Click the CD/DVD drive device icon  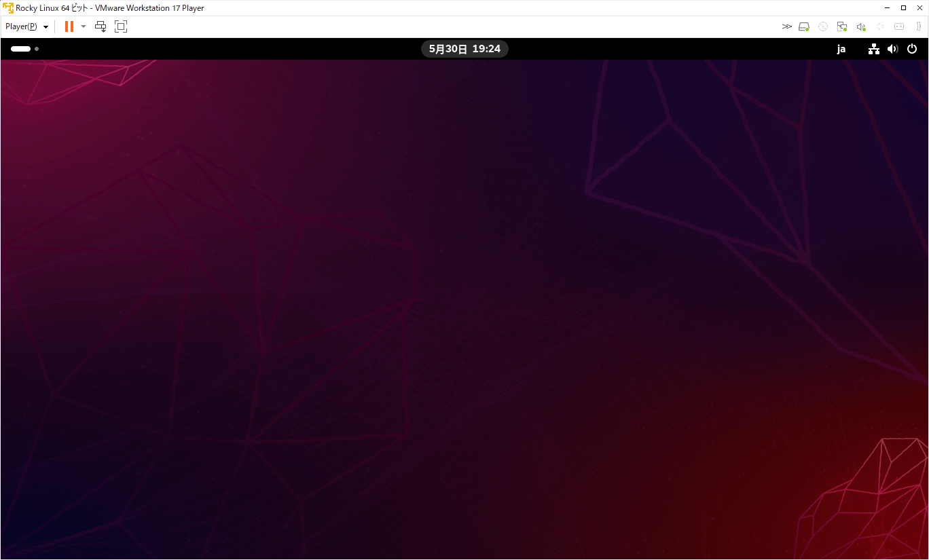click(x=823, y=26)
